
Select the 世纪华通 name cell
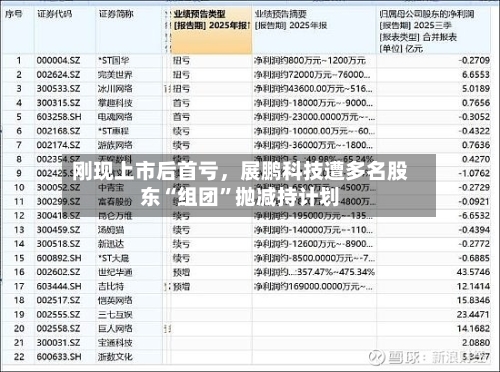[x=115, y=272]
